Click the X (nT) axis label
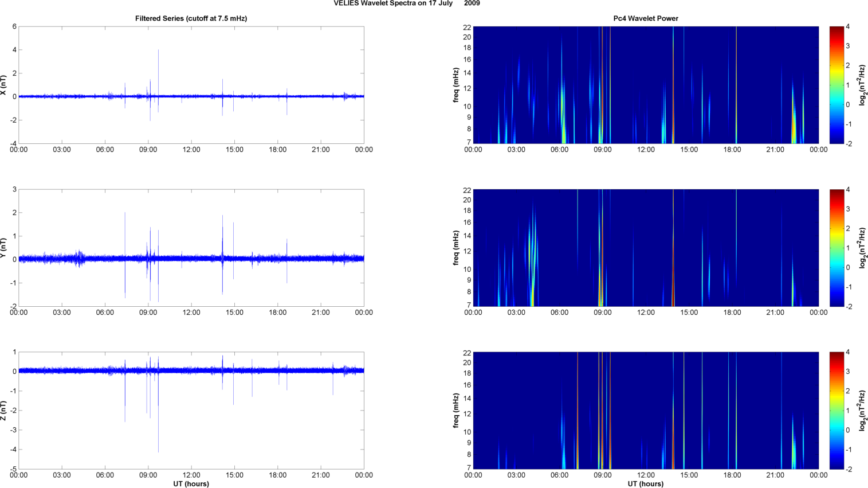This screenshot has height=488, width=868. [3, 85]
